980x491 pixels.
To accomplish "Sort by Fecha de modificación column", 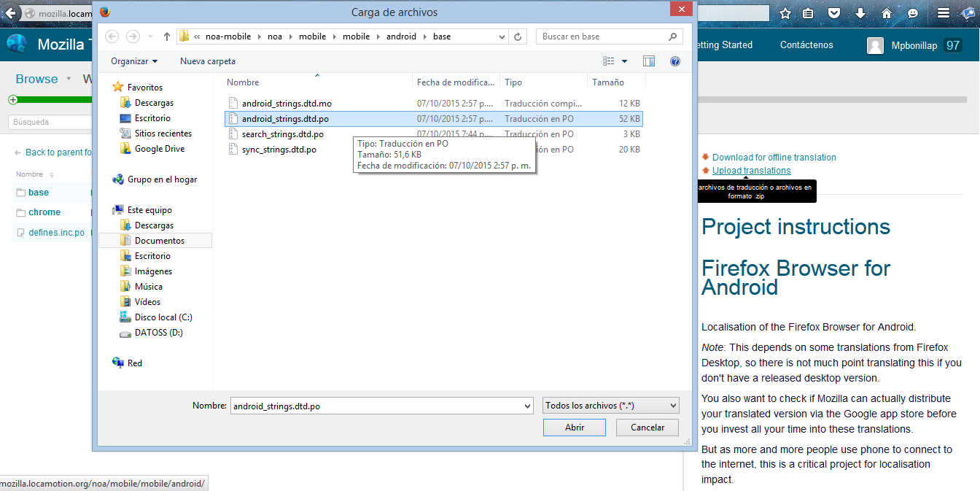I will [456, 82].
